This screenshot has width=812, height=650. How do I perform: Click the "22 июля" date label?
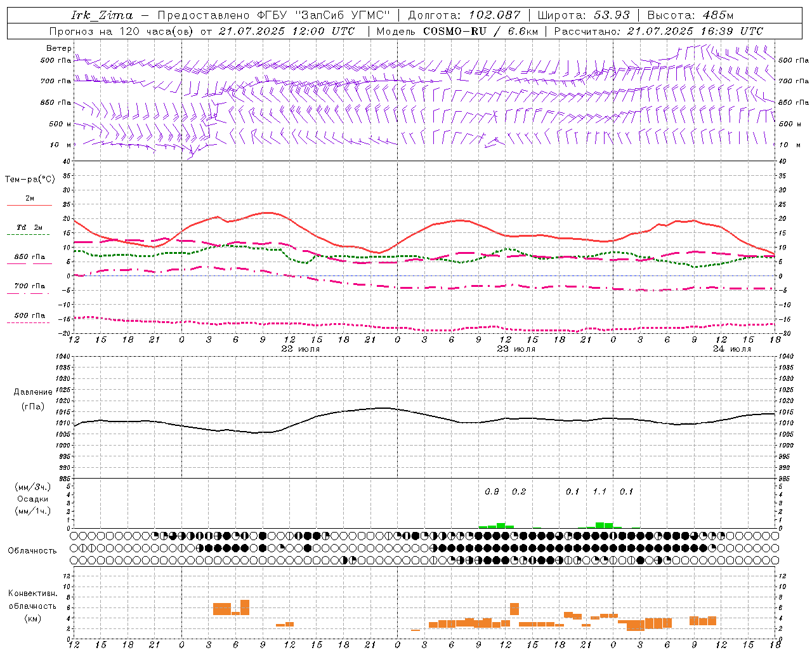(301, 349)
